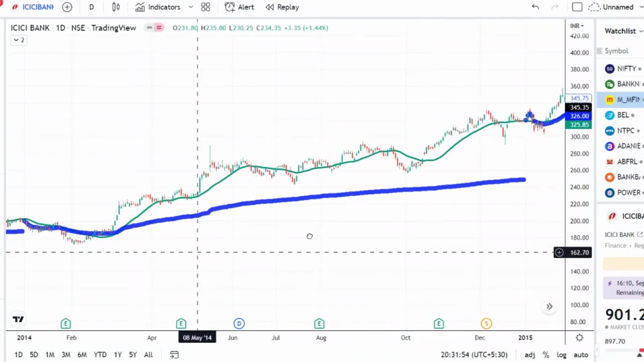Set range to 1M
The image size is (644, 362).
click(x=50, y=354)
